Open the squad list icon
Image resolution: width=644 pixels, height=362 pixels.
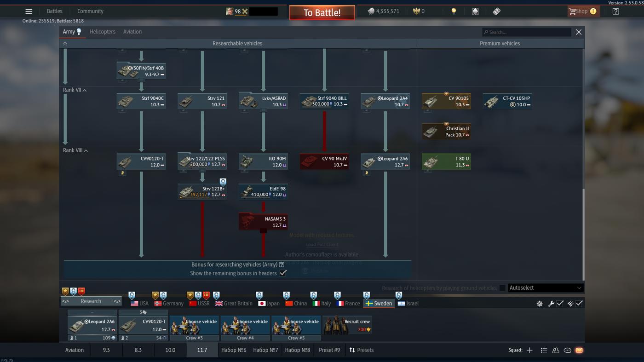coord(544,351)
